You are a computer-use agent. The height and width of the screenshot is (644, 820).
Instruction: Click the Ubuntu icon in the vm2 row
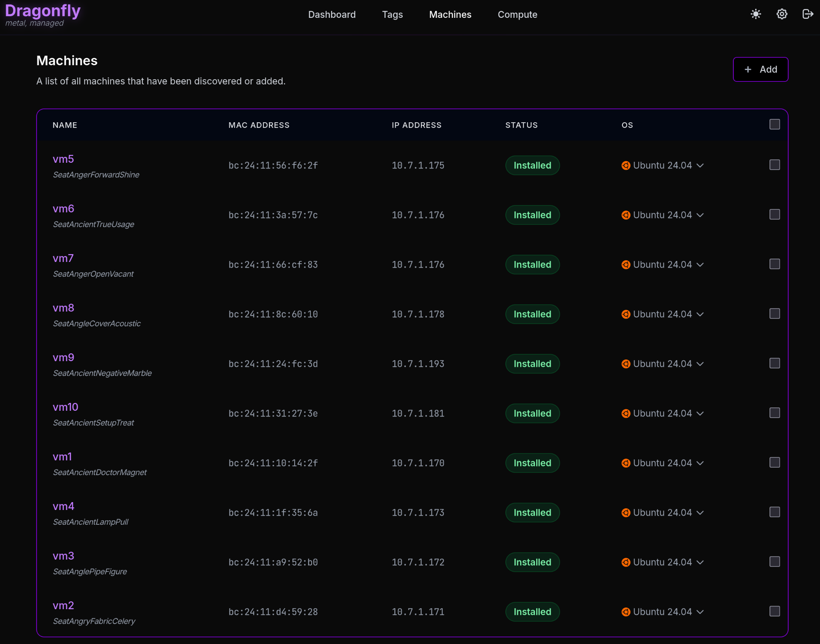626,611
